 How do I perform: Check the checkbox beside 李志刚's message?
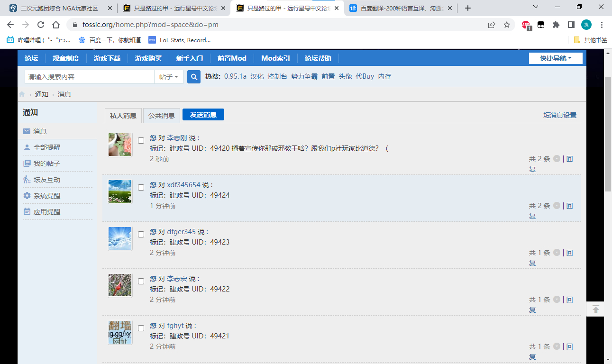[x=140, y=140]
